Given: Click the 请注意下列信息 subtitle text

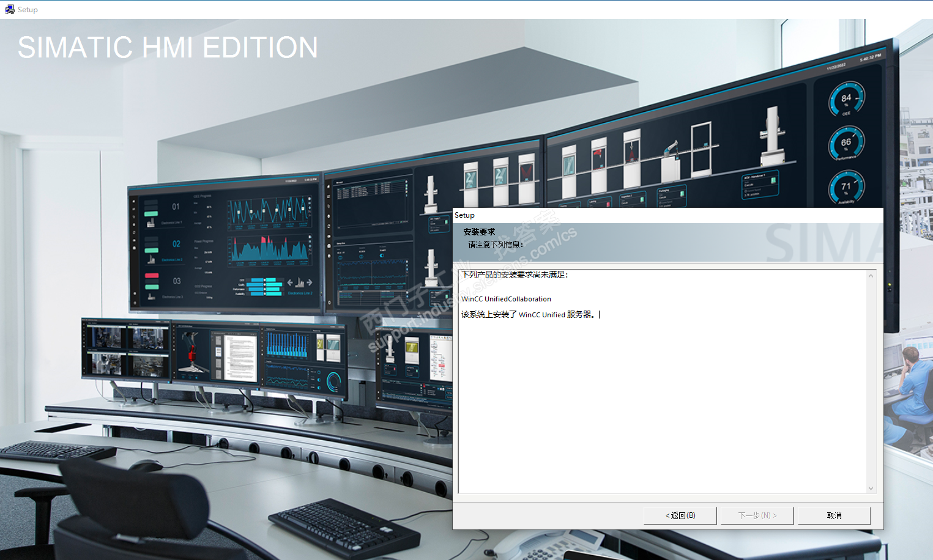Looking at the screenshot, I should point(496,245).
